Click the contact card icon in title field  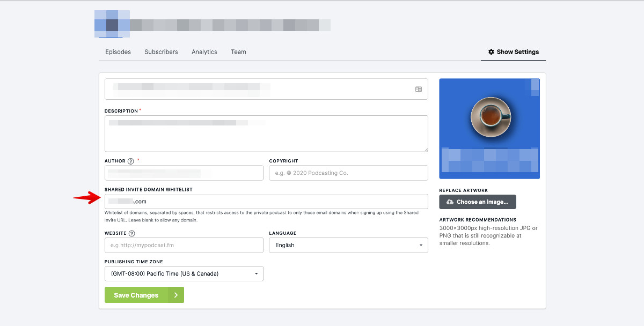pos(419,89)
